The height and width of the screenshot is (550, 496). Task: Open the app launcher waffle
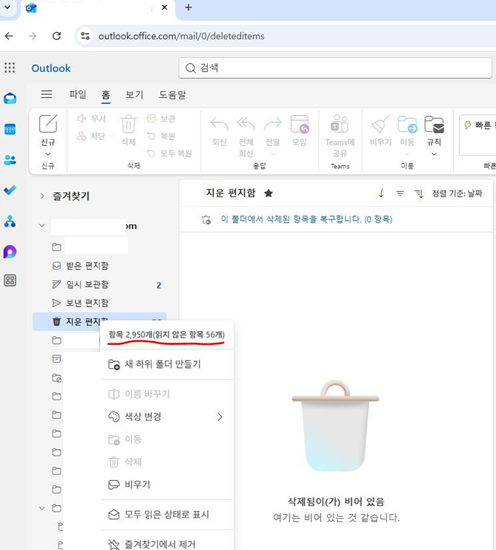coord(10,68)
